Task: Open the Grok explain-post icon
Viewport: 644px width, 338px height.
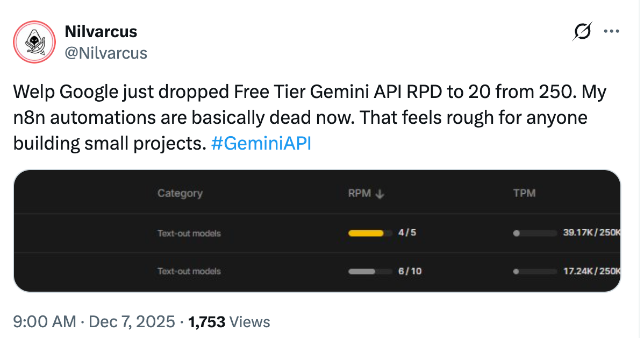Action: tap(583, 32)
